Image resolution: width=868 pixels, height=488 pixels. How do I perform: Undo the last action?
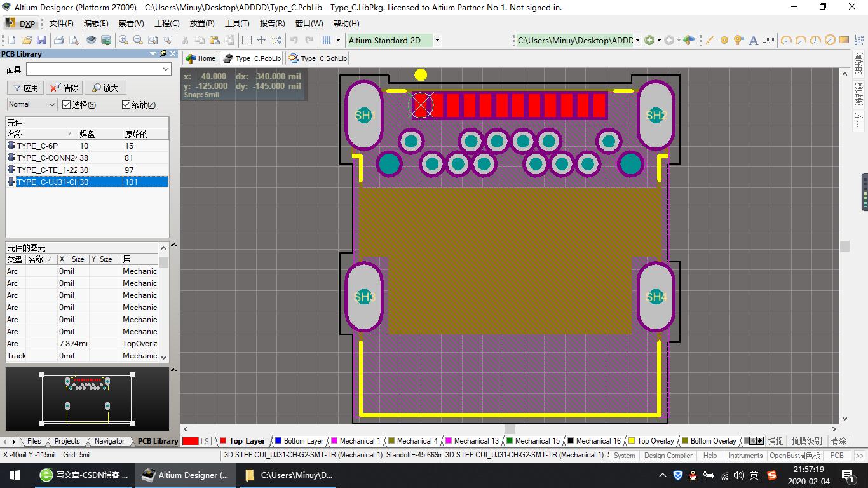294,40
